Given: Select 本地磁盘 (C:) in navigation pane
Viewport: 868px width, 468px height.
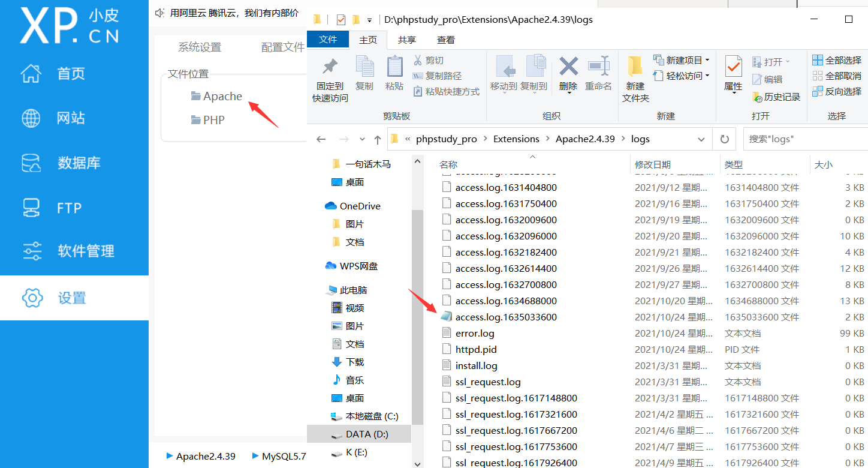Looking at the screenshot, I should 364,416.
